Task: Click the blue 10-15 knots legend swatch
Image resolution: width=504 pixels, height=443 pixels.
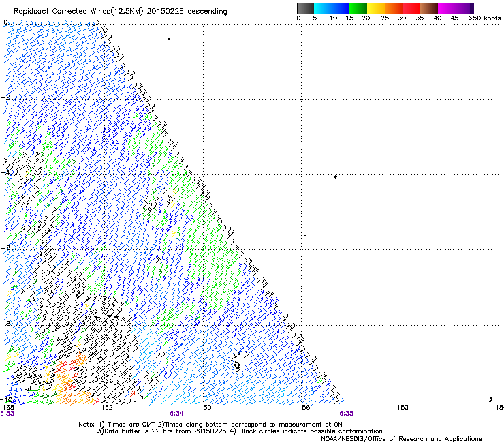Action: [341, 8]
